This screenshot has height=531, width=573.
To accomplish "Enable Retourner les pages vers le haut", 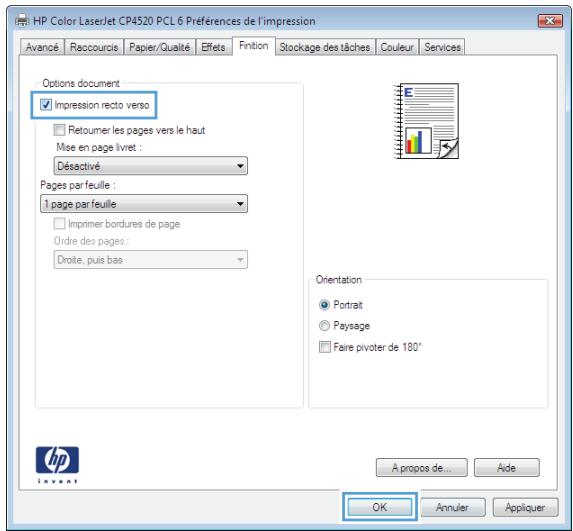I will click(59, 130).
